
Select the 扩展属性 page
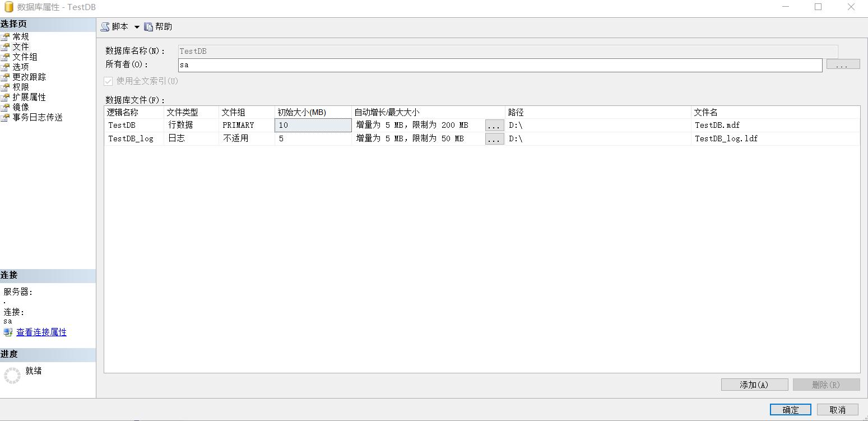[29, 96]
